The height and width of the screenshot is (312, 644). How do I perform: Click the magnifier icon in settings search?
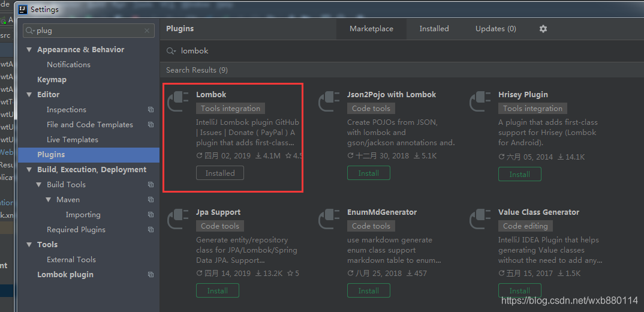tap(31, 31)
